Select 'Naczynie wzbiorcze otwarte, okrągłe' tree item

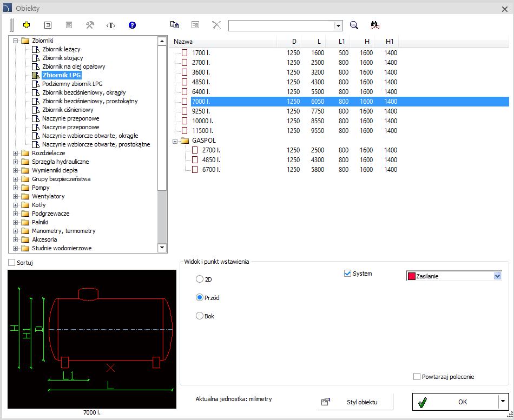tap(90, 136)
